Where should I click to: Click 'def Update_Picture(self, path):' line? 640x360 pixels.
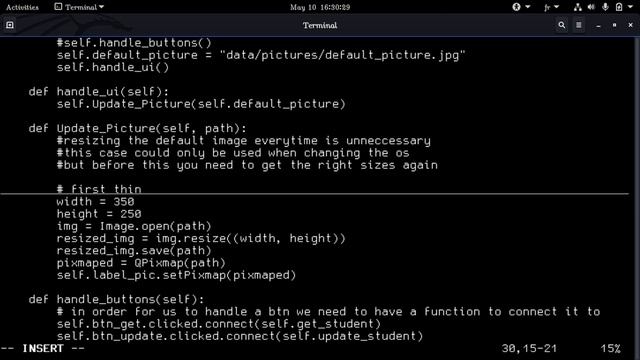point(138,129)
